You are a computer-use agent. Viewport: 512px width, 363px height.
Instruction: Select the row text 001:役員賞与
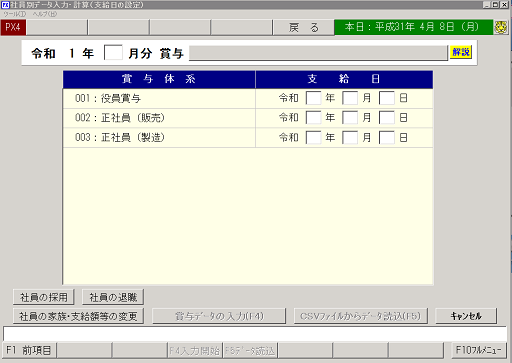[108, 98]
